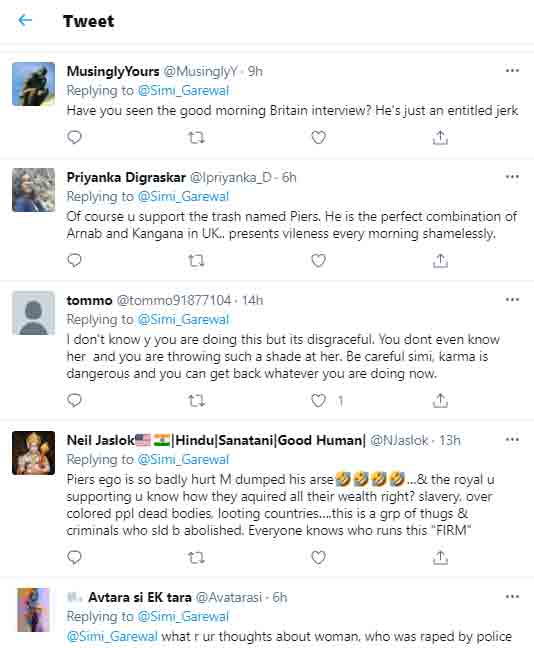View MusinglyYours' profile picture
Screen dimensions: 534x648
tap(33, 84)
